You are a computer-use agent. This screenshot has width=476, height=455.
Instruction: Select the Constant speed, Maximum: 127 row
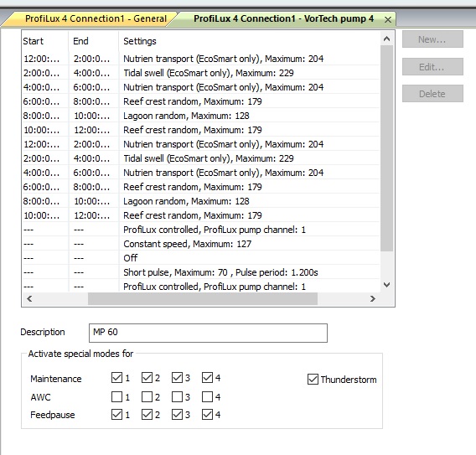[201, 244]
